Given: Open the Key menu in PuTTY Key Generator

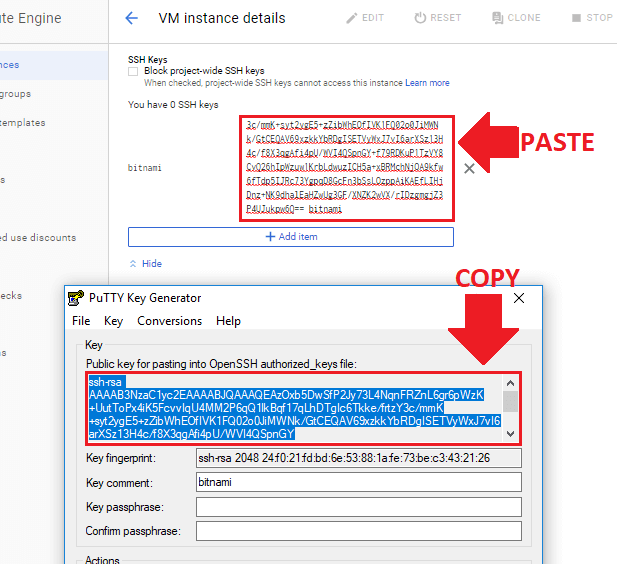Looking at the screenshot, I should tap(113, 321).
